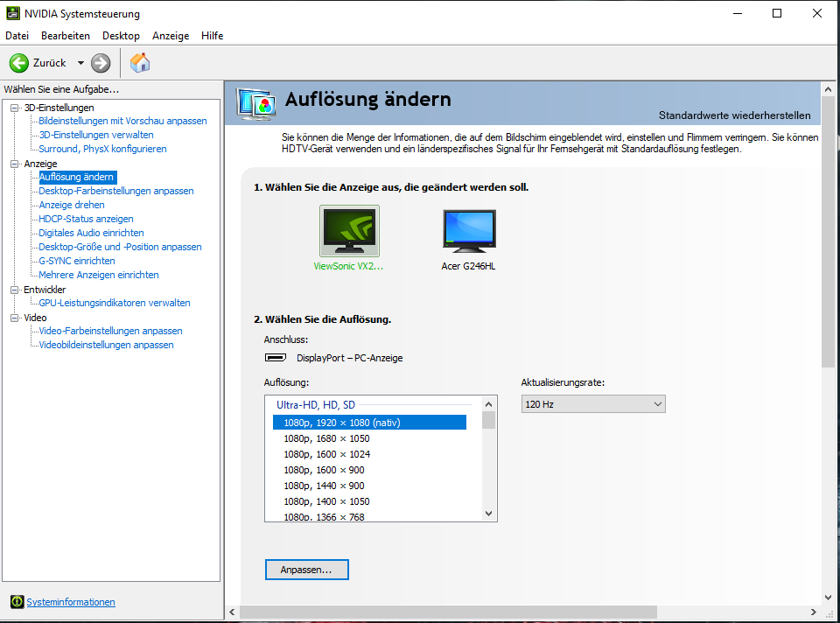Open Video-Farbeinstellungen anpassen
840x623 pixels.
110,331
